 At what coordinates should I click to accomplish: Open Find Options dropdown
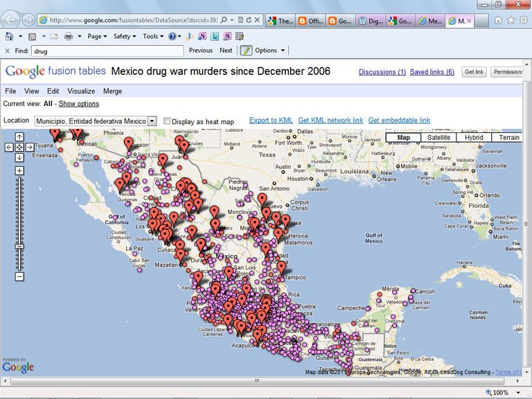(270, 51)
